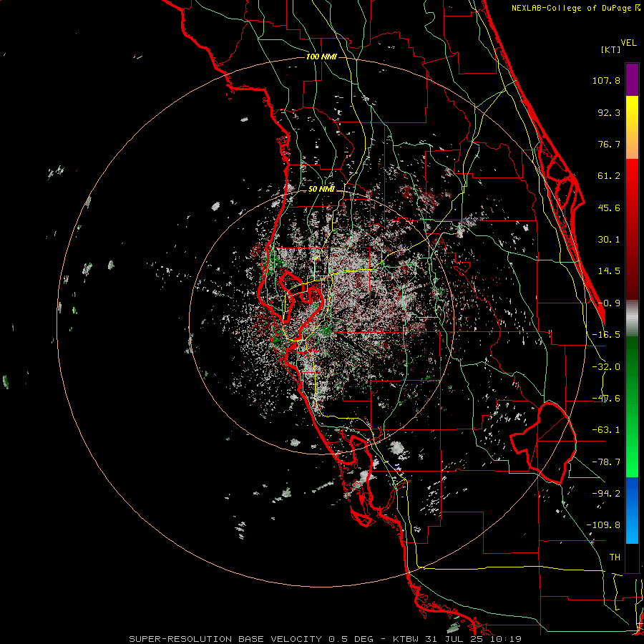The height and width of the screenshot is (644, 644).
Task: Click the Lake Okeechobee outline on map
Action: [x=545, y=444]
